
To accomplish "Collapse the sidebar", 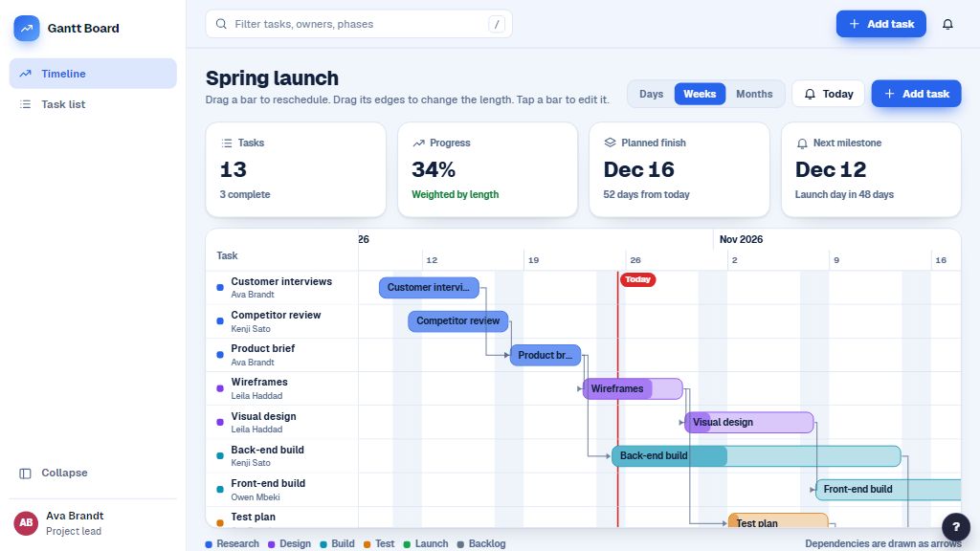I will coord(93,473).
